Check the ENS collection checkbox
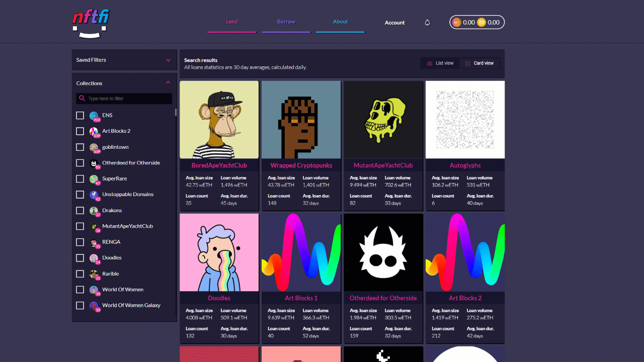The width and height of the screenshot is (644, 362). tap(80, 116)
